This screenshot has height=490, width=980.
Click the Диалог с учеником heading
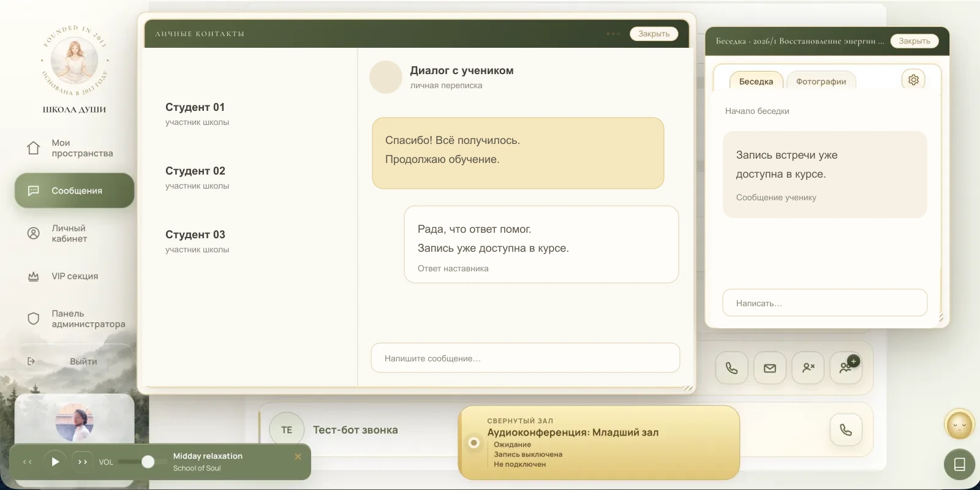(462, 70)
